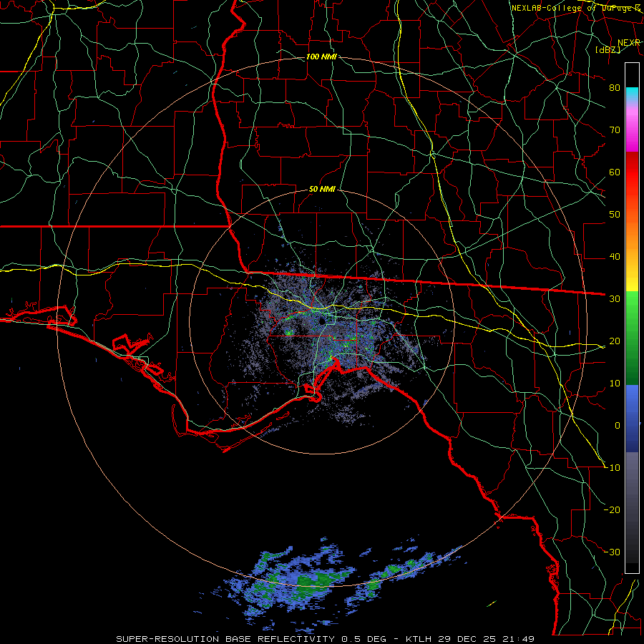
Task: Click the NEXR label above the color bar
Action: coord(629,43)
